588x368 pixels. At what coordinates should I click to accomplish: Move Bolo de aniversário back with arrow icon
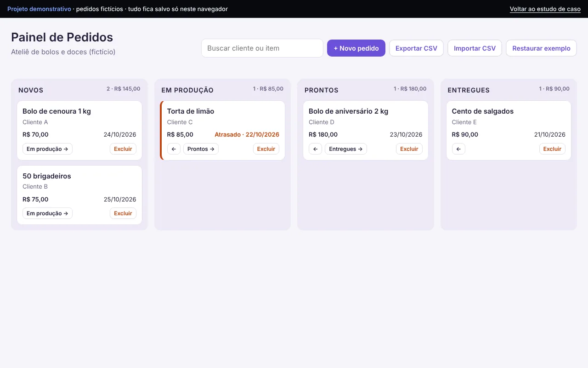315,149
